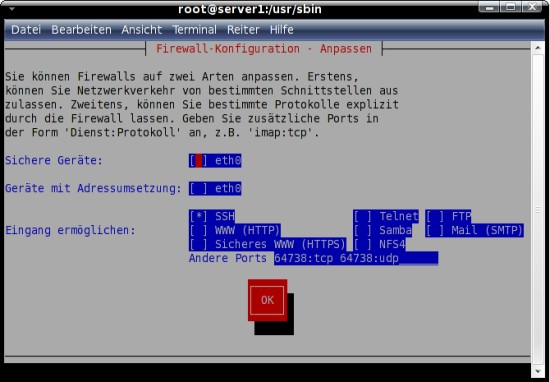The width and height of the screenshot is (550, 382).
Task: Click the 'Geräte mit Adressumsetzung:' label
Action: [x=93, y=188]
